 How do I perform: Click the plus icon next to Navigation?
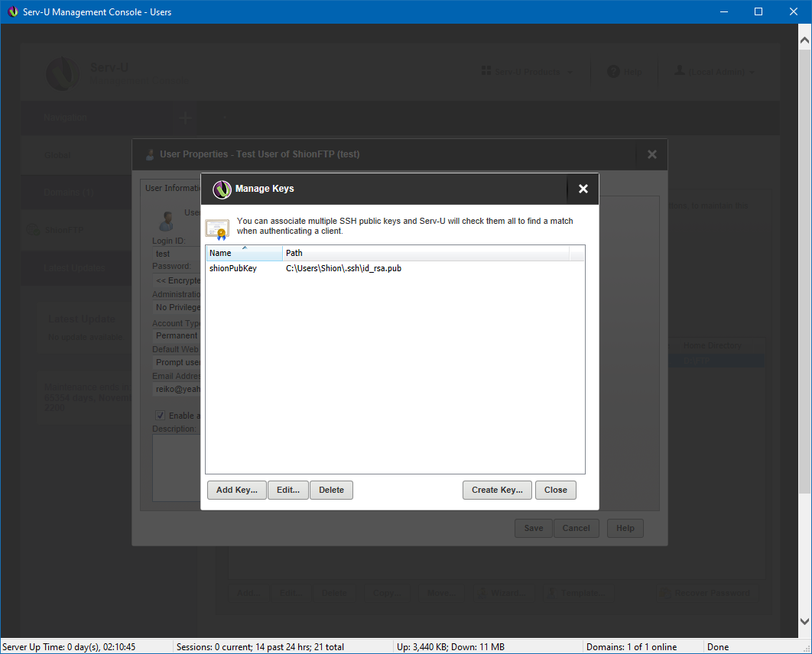tap(185, 118)
